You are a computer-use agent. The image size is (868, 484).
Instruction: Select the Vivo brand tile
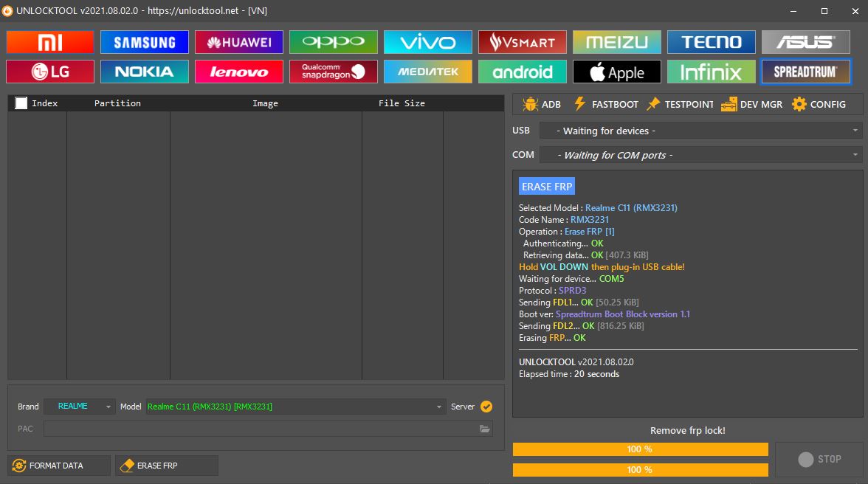[428, 42]
